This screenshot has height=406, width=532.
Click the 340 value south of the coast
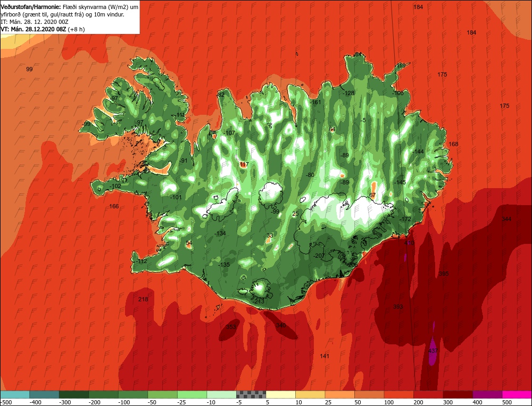(281, 325)
